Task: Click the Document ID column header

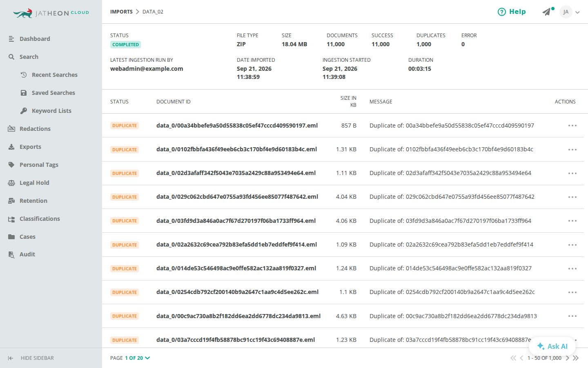Action: click(174, 102)
